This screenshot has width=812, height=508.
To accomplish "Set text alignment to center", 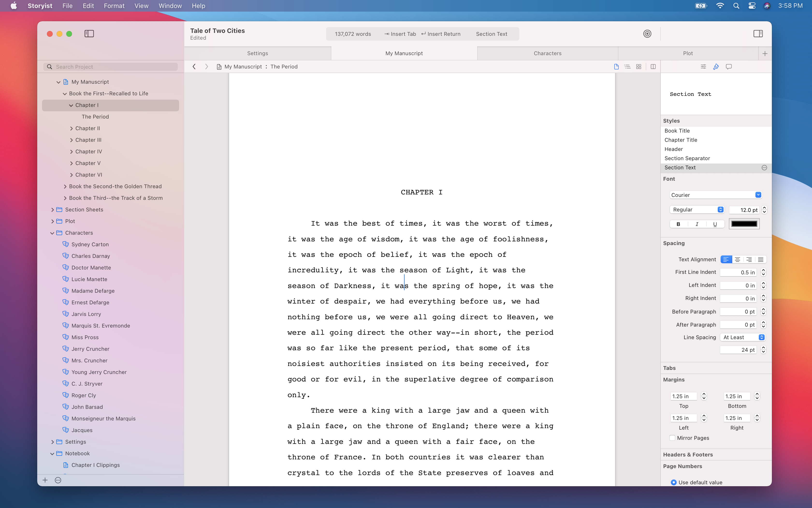I will [x=738, y=259].
